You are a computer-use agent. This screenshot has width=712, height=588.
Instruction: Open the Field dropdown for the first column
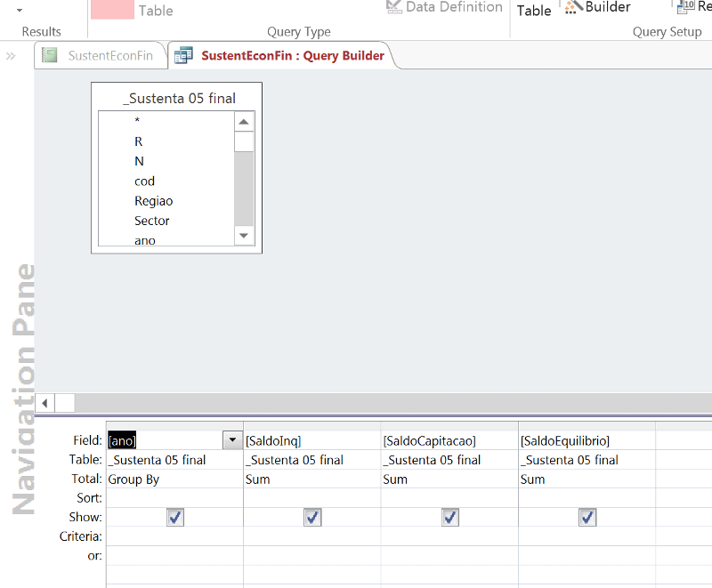click(x=232, y=439)
